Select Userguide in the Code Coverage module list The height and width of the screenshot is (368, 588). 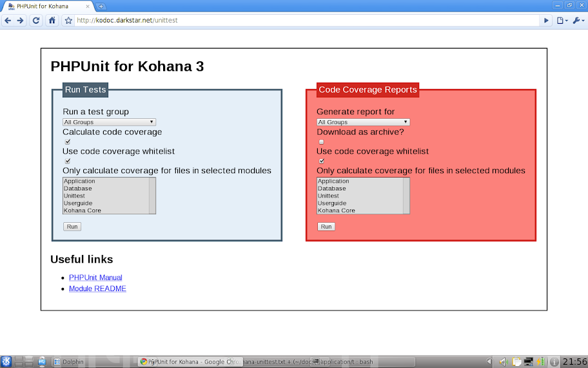click(x=360, y=203)
